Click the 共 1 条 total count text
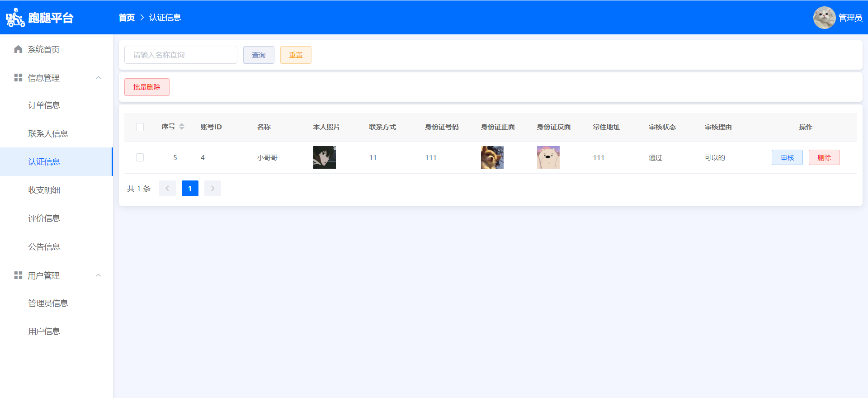Screen dimensions: 868x398 pyautogui.click(x=139, y=189)
